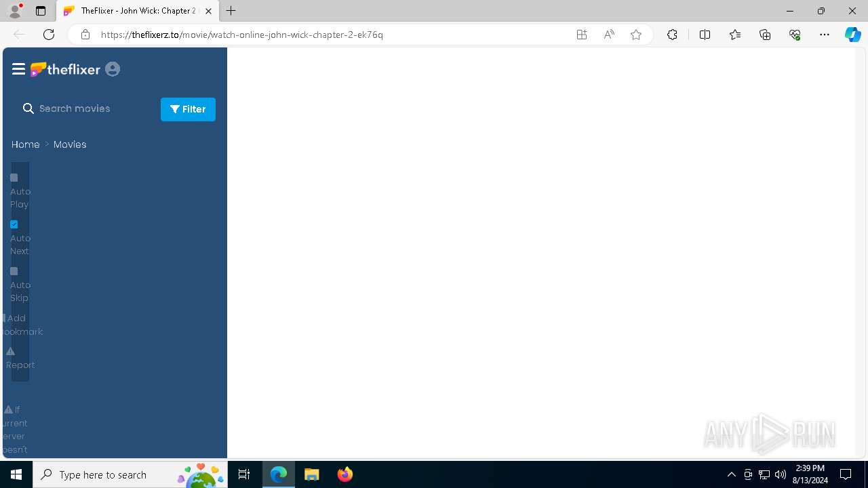
Task: Focus the Search movies field
Action: pyautogui.click(x=95, y=108)
